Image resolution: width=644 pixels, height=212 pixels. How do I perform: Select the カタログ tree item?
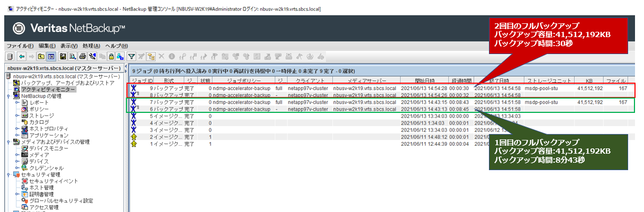(39, 122)
